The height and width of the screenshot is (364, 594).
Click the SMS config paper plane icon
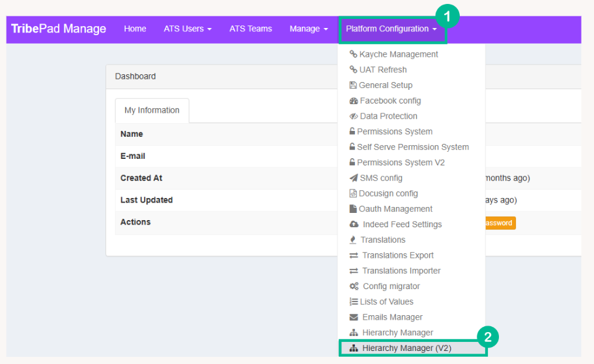(x=354, y=178)
